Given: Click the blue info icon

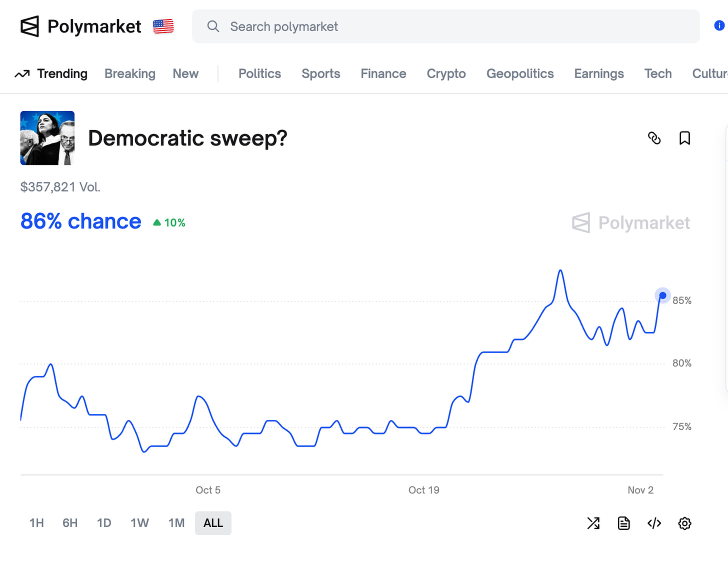Looking at the screenshot, I should pos(719,25).
